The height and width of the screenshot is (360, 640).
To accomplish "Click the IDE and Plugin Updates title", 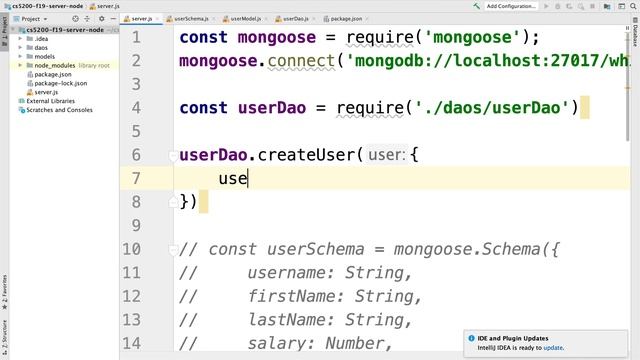I will [513, 338].
